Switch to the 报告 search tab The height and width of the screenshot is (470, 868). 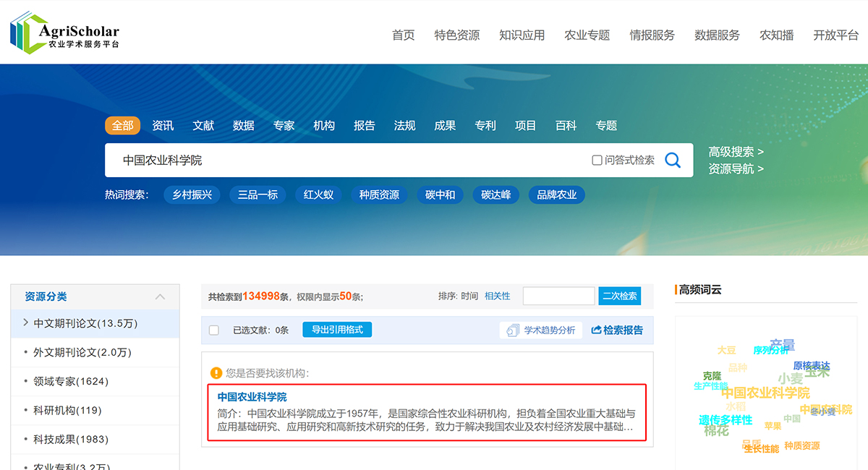tap(365, 126)
